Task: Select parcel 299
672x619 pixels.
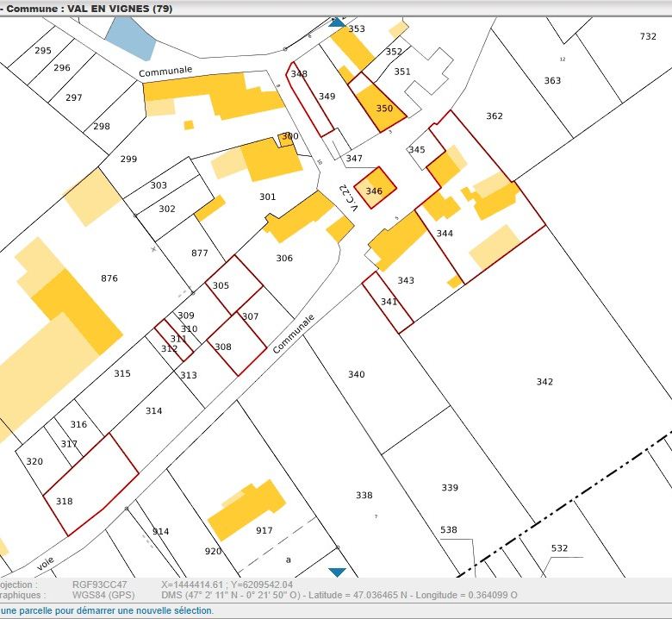Action: (x=128, y=159)
